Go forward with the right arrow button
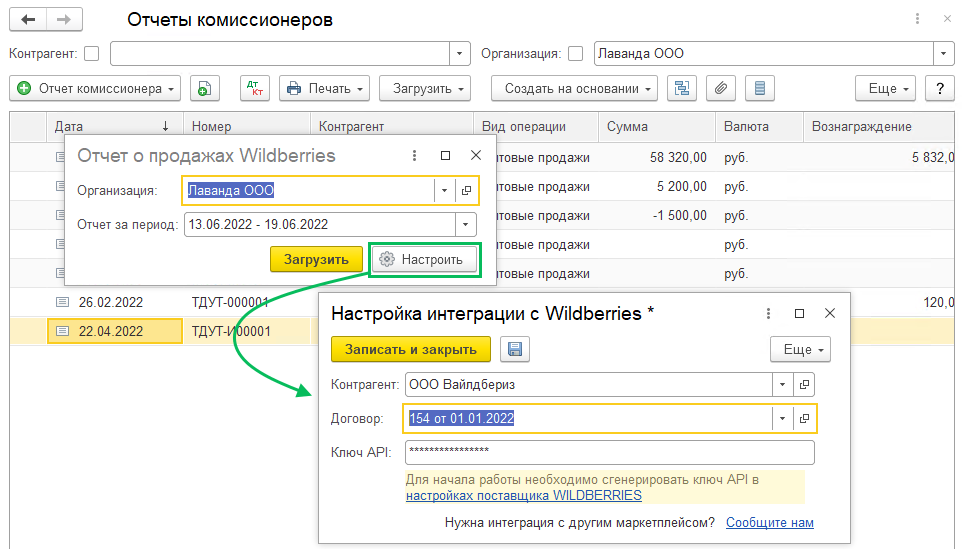This screenshot has width=962, height=549. point(64,20)
